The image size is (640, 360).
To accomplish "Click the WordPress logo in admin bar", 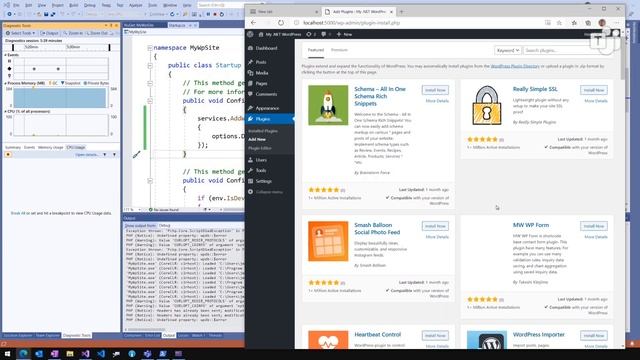I will click(250, 34).
